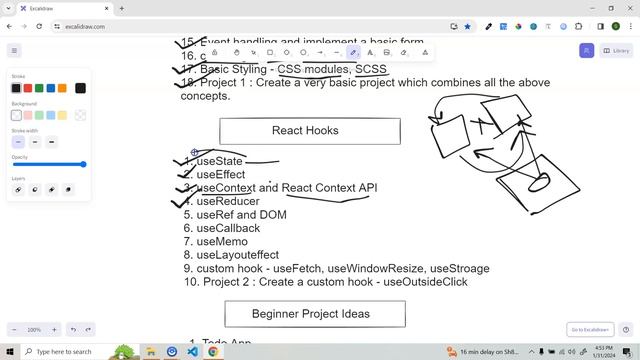Toggle the lock tool in toolbar
Viewport: 640px width, 360px height.
(x=215, y=52)
